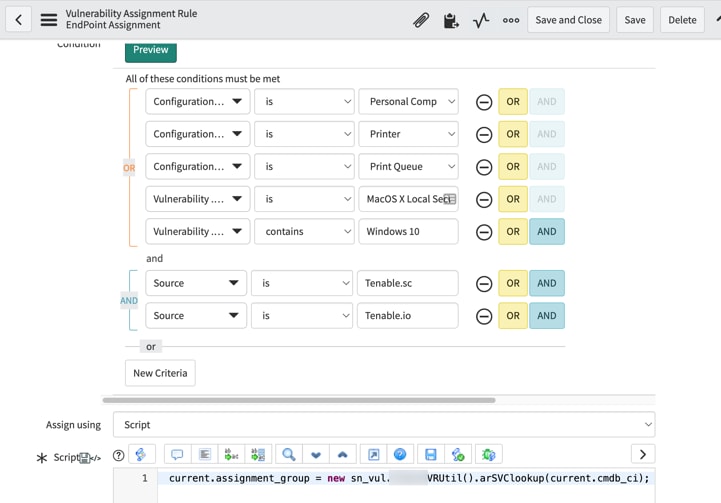Open script debugger bug icon
This screenshot has height=503, width=721.
(x=488, y=455)
